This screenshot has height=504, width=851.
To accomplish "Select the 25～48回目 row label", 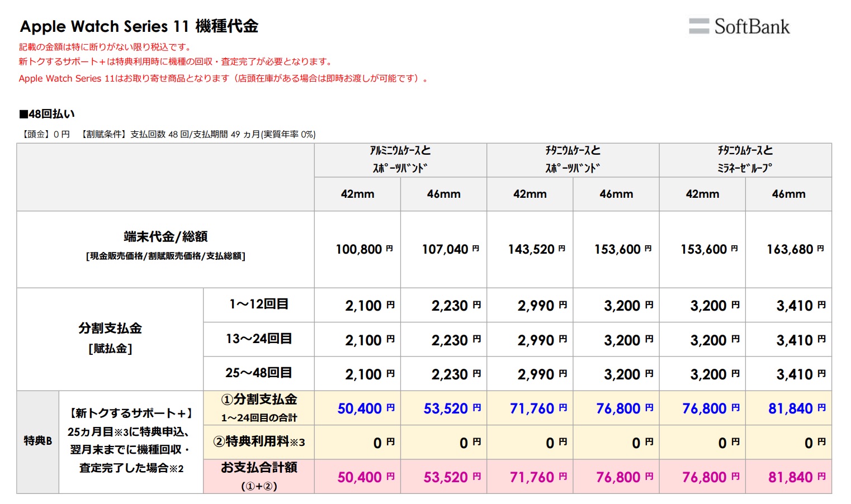I will pyautogui.click(x=258, y=373).
